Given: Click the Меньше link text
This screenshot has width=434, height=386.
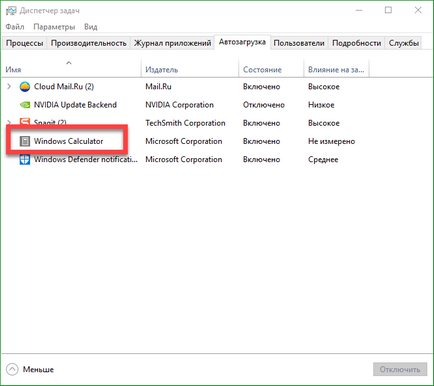Looking at the screenshot, I should pyautogui.click(x=38, y=370).
